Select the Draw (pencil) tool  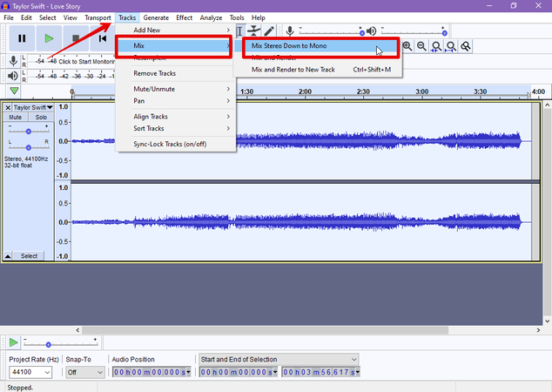point(269,31)
